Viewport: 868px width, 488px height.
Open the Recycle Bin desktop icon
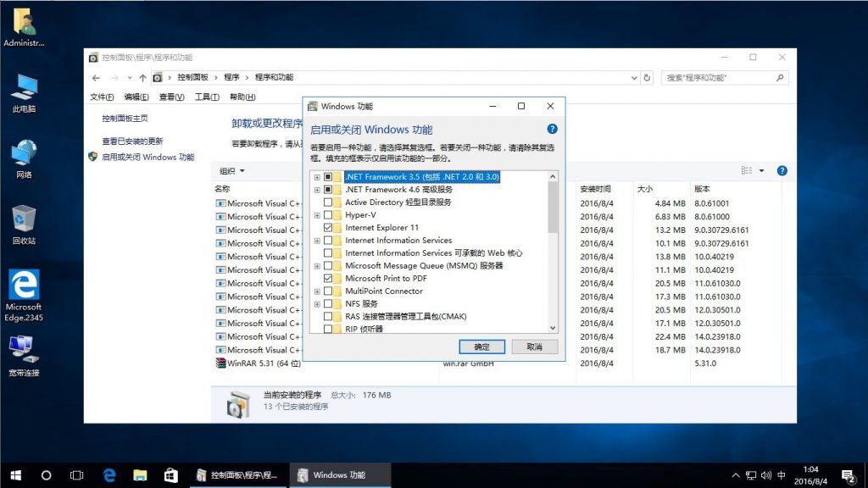[24, 225]
